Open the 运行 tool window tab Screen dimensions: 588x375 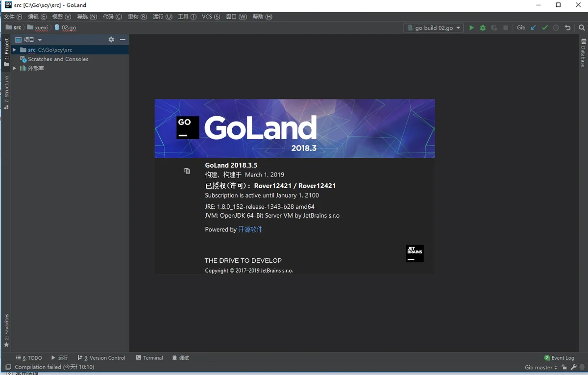tap(59, 358)
